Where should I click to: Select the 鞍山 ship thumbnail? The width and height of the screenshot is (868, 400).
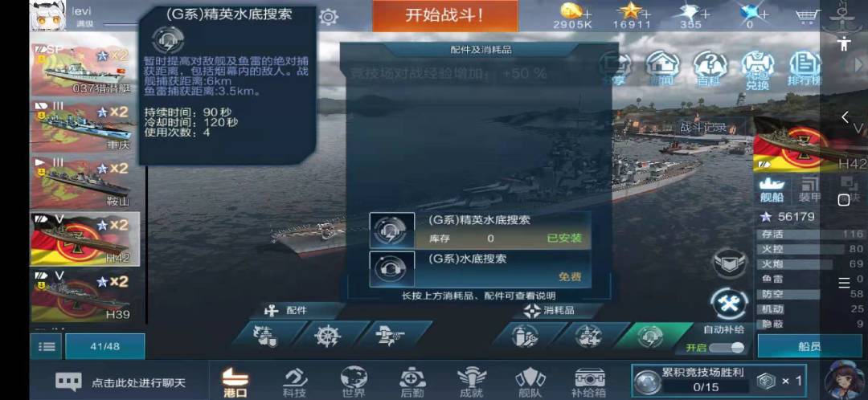coord(86,182)
